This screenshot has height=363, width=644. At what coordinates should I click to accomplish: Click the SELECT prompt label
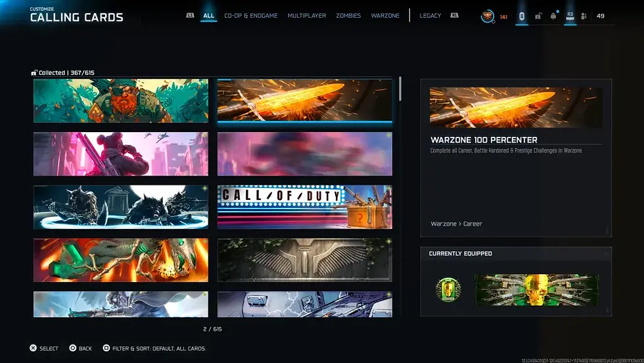[49, 349]
